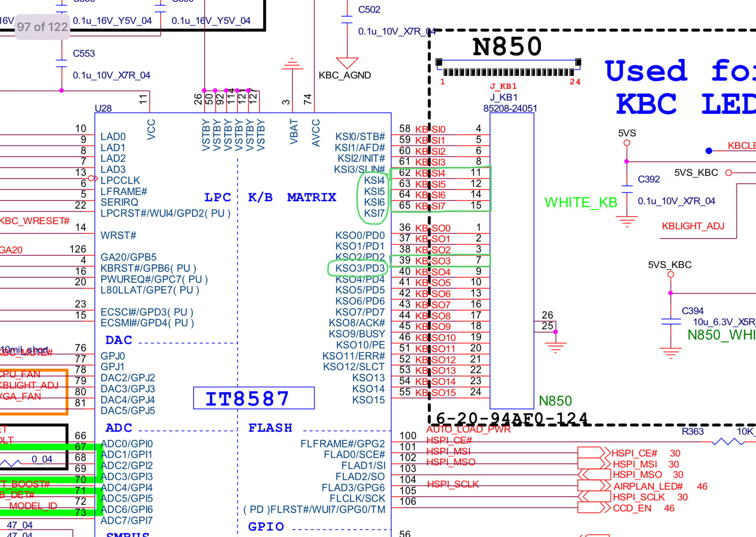Click capacitor label C502
Image resolution: width=756 pixels, height=537 pixels.
click(x=369, y=10)
